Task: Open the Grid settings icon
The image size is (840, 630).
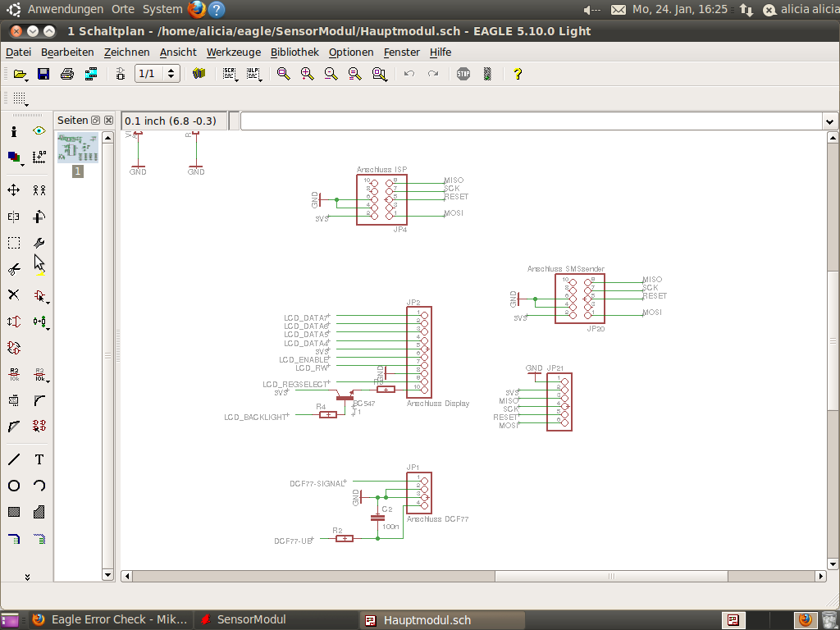Action: (x=21, y=98)
